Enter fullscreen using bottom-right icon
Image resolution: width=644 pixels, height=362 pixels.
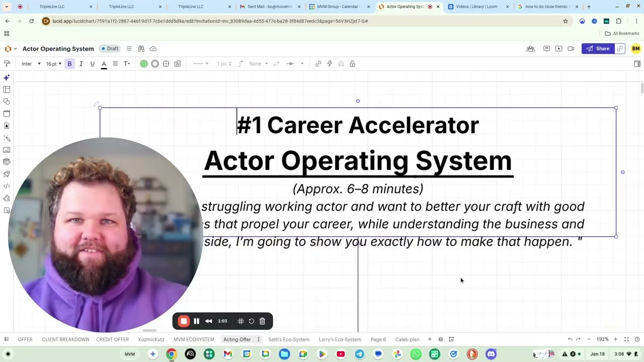click(626, 339)
